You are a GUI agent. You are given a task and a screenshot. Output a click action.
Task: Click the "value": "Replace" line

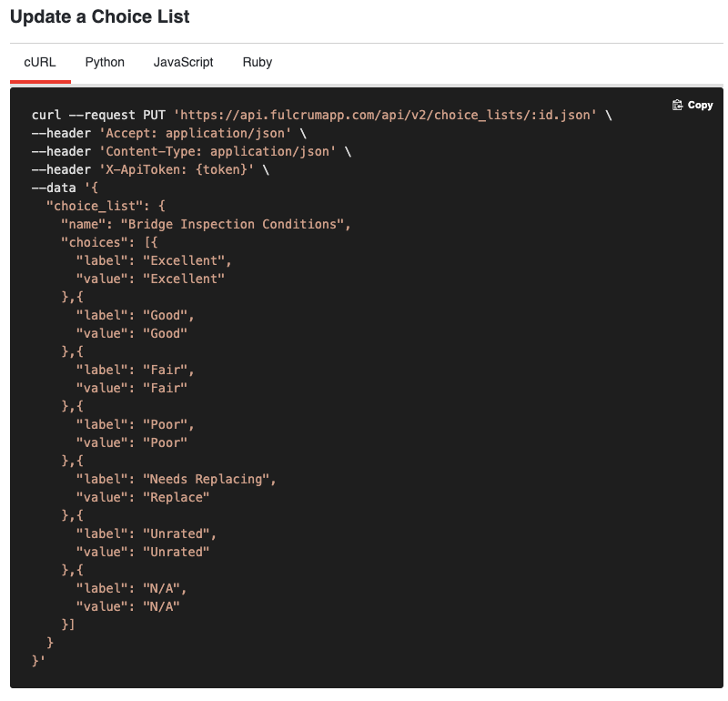point(143,497)
